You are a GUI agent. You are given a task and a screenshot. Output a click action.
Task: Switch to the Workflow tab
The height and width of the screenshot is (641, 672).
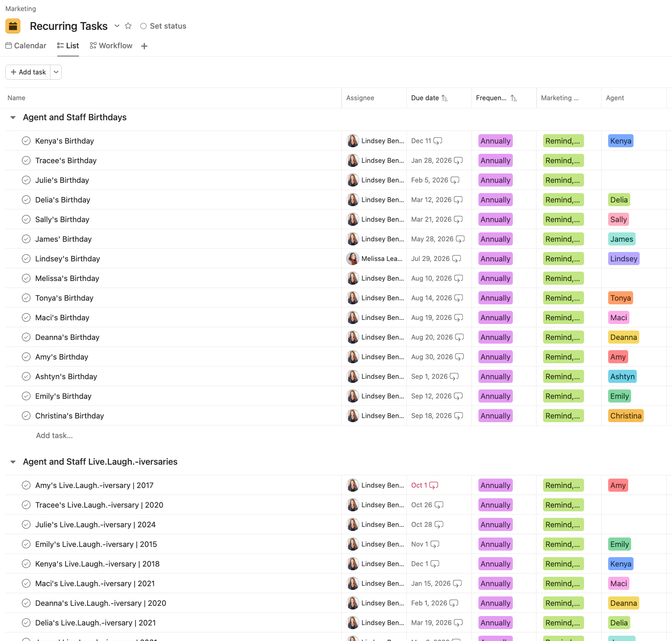(x=110, y=45)
